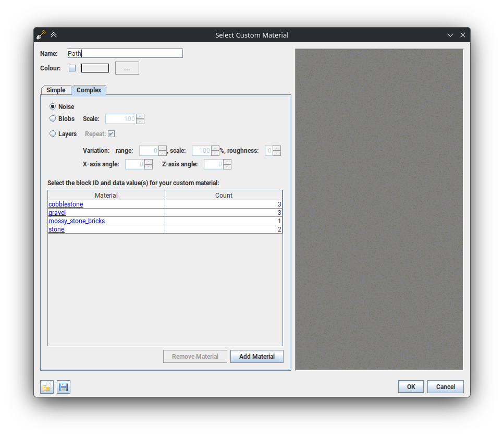
Task: Open the cobblestone material link
Action: pyautogui.click(x=66, y=204)
